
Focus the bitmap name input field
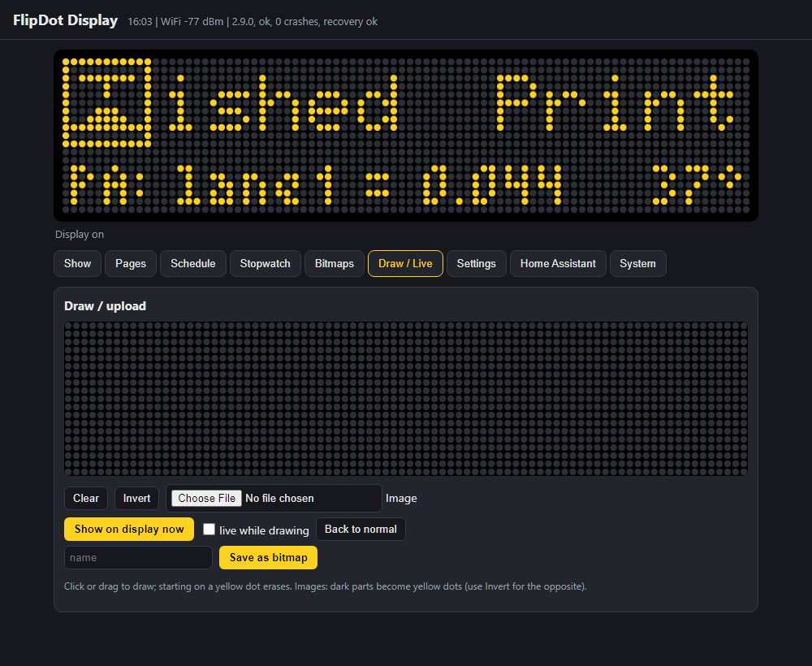pos(138,558)
